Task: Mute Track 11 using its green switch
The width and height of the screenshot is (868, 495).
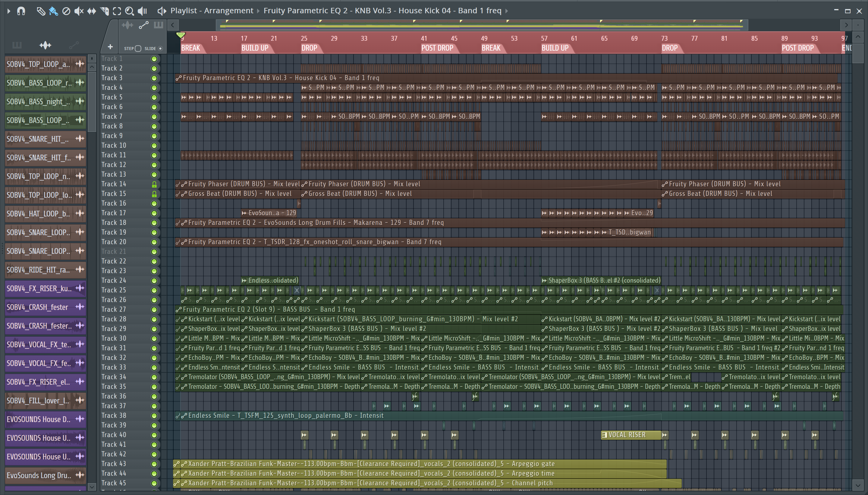Action: [x=154, y=155]
